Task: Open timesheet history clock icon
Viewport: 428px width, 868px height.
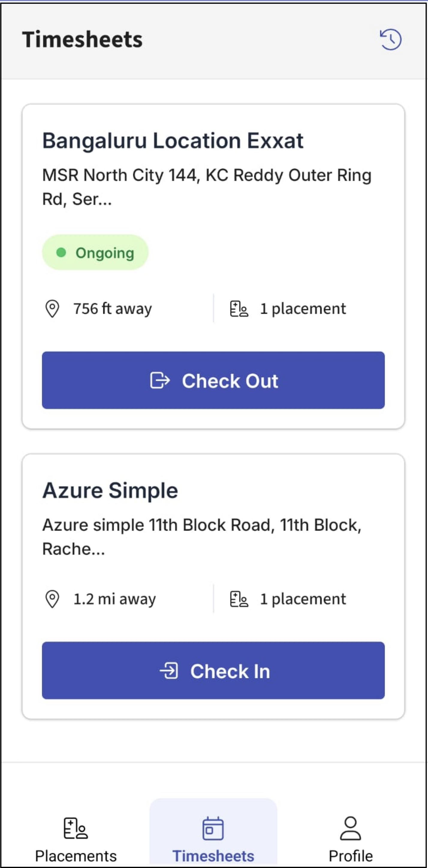Action: (391, 40)
